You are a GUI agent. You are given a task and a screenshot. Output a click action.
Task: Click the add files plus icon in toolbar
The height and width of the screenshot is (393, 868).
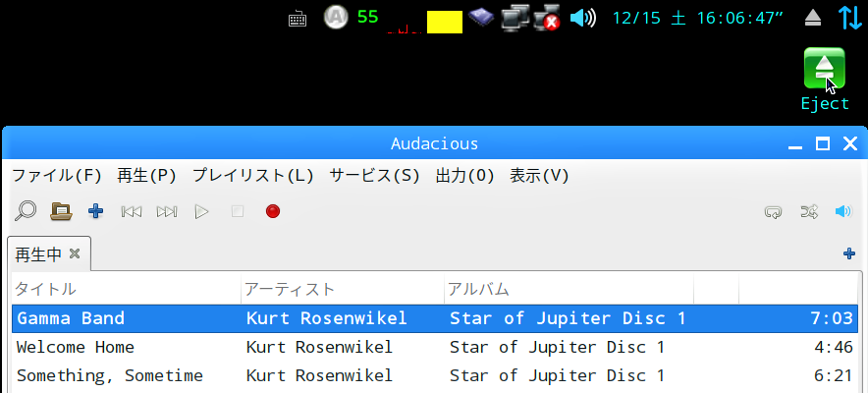coord(96,211)
